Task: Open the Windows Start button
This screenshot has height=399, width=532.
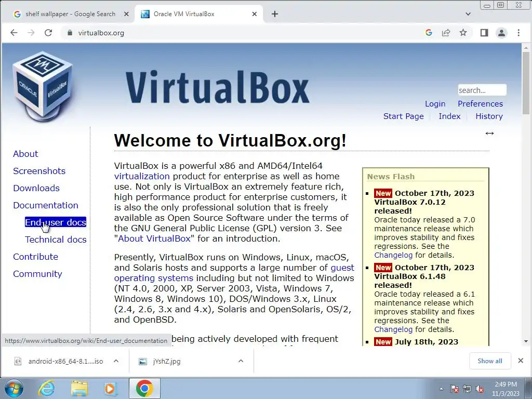Action: (x=14, y=388)
